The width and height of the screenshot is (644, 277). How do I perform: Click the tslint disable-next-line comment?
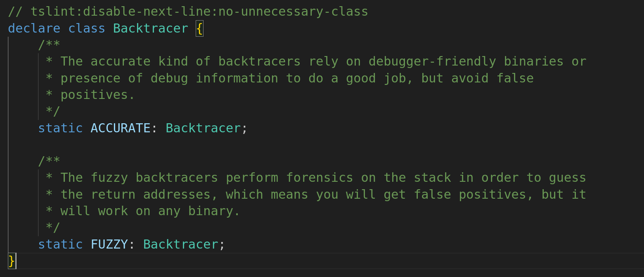(x=188, y=12)
